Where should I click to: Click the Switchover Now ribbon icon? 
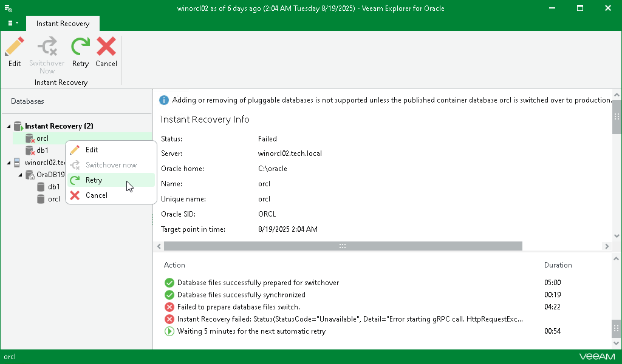47,49
